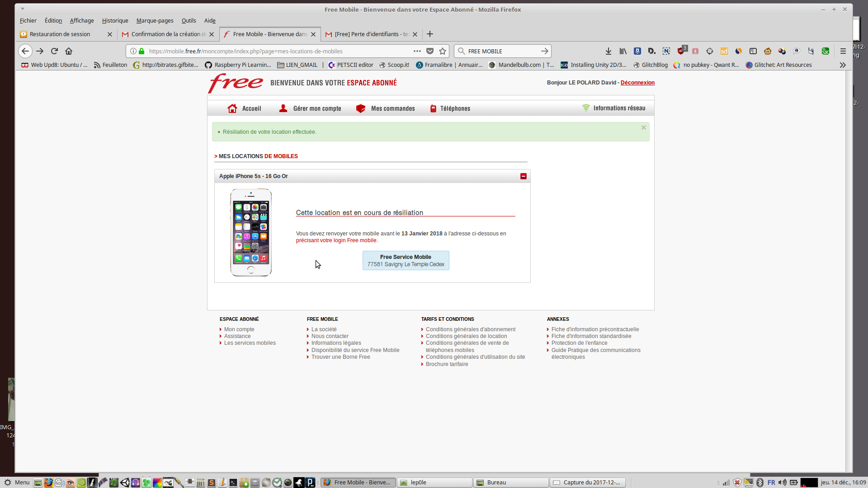
Task: Switch to Restauration de session tab
Action: (60, 34)
